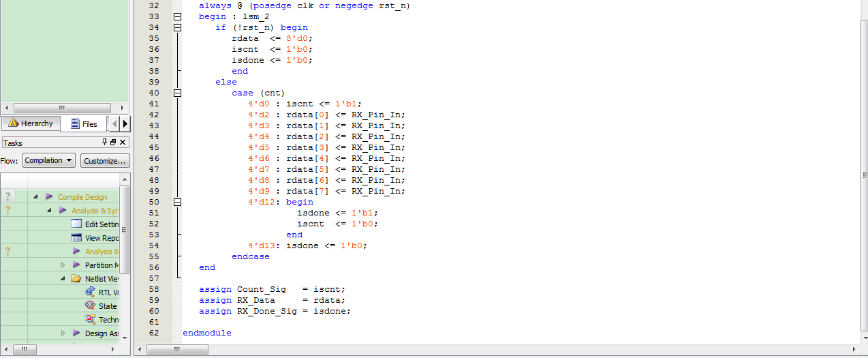Image resolution: width=868 pixels, height=358 pixels.
Task: Switch to the Hierarchy tab
Action: coord(31,123)
